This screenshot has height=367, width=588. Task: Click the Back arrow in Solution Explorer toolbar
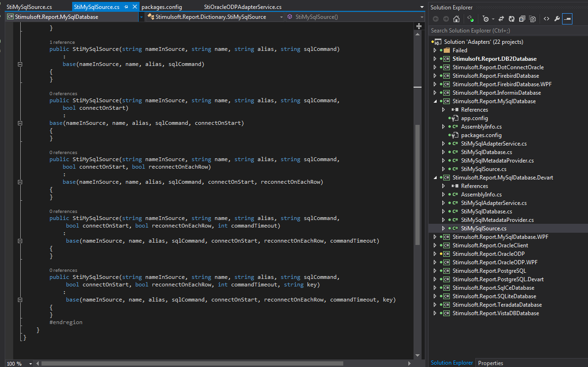pos(435,19)
